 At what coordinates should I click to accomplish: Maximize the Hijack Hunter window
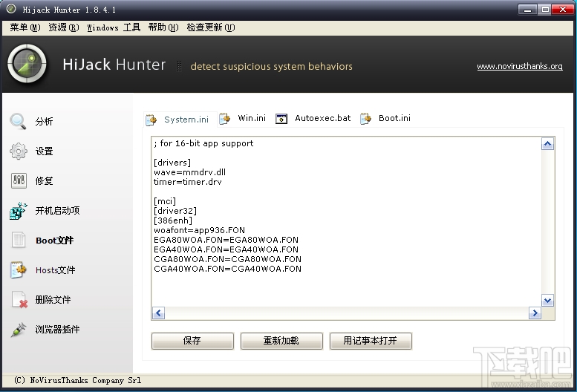pyautogui.click(x=545, y=9)
